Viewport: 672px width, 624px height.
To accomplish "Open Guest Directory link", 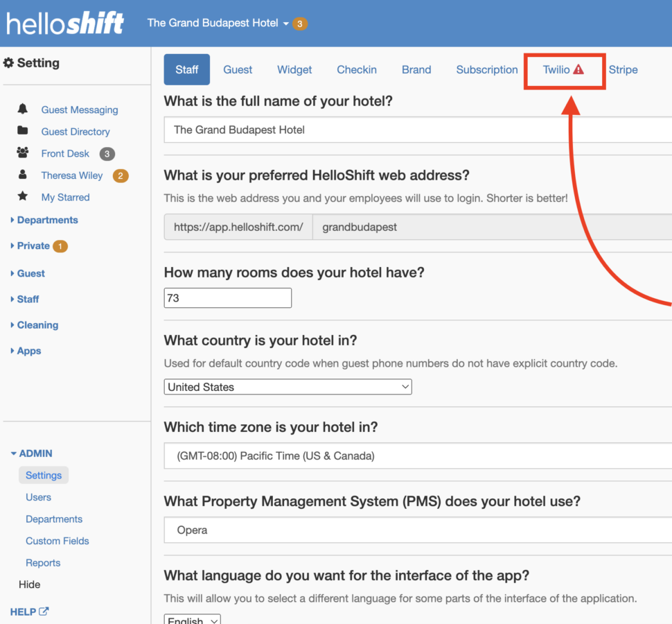I will [76, 132].
